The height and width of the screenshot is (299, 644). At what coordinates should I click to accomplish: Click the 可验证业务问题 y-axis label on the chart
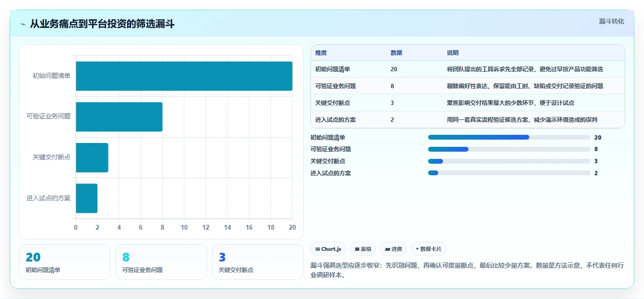coord(49,116)
